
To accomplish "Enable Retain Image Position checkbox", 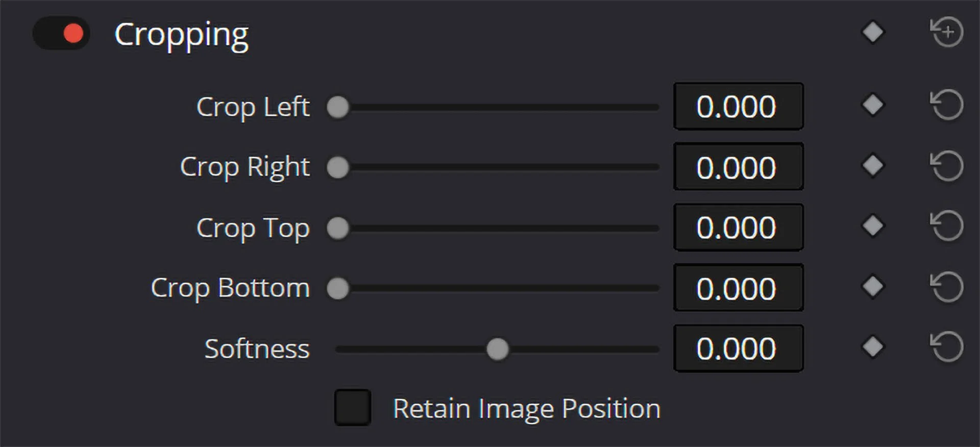I will click(x=353, y=408).
